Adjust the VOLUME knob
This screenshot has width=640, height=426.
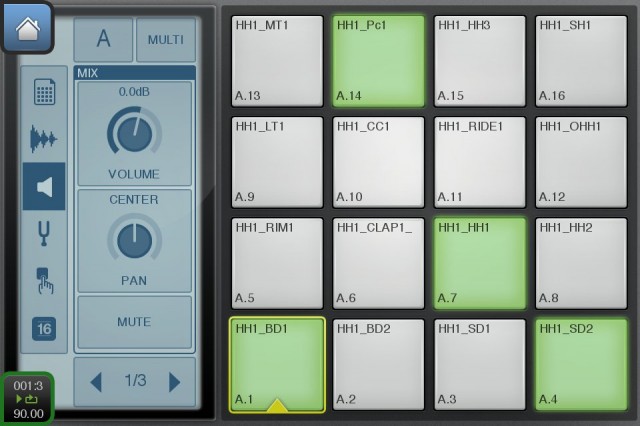[x=134, y=133]
